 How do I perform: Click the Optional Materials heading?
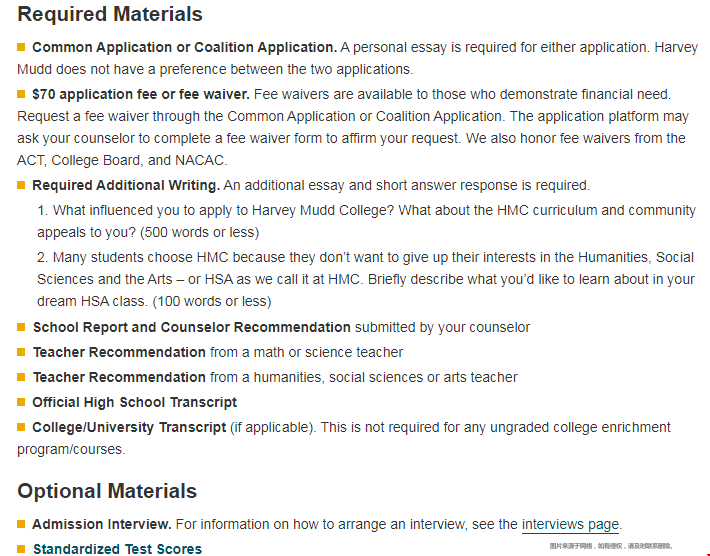[107, 491]
